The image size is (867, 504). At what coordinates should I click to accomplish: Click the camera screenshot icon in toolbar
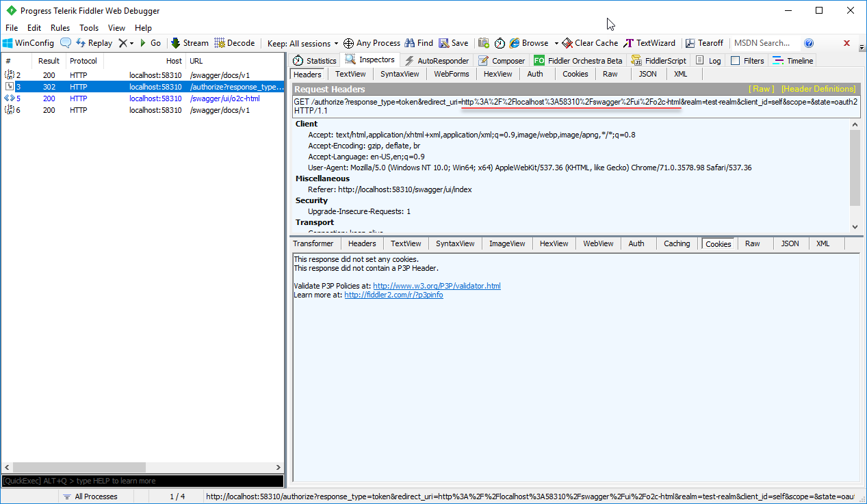coord(484,43)
